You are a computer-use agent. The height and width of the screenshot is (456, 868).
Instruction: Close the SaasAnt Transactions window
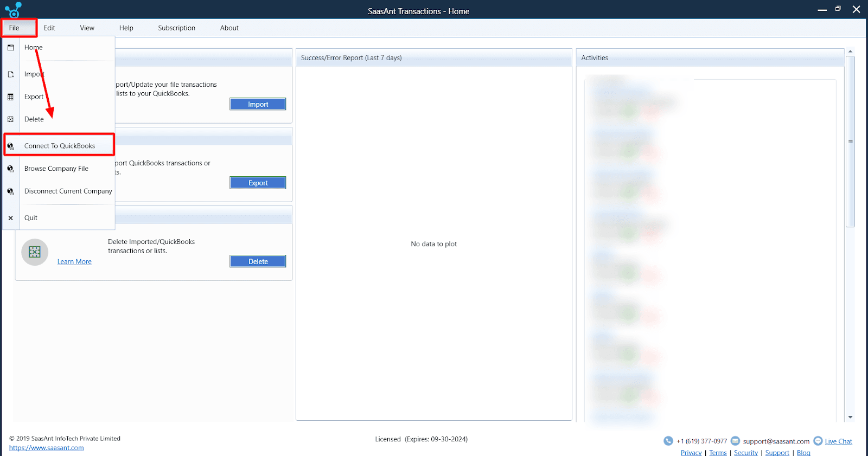[856, 9]
